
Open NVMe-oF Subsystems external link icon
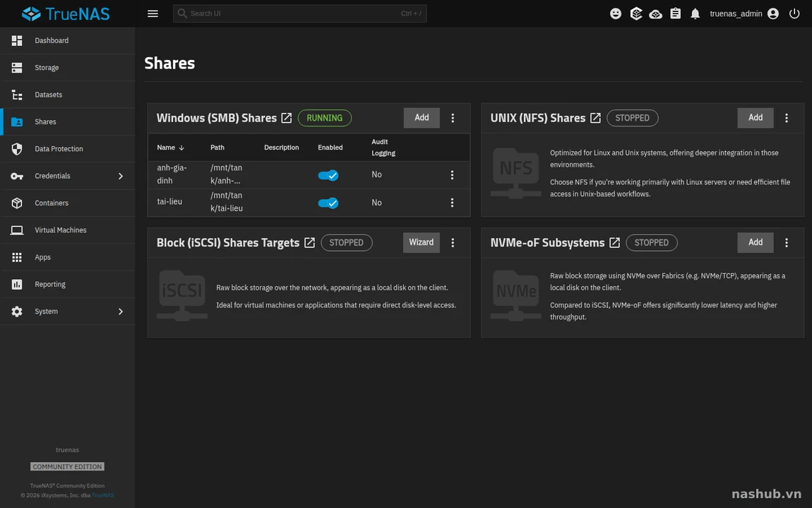(x=615, y=242)
